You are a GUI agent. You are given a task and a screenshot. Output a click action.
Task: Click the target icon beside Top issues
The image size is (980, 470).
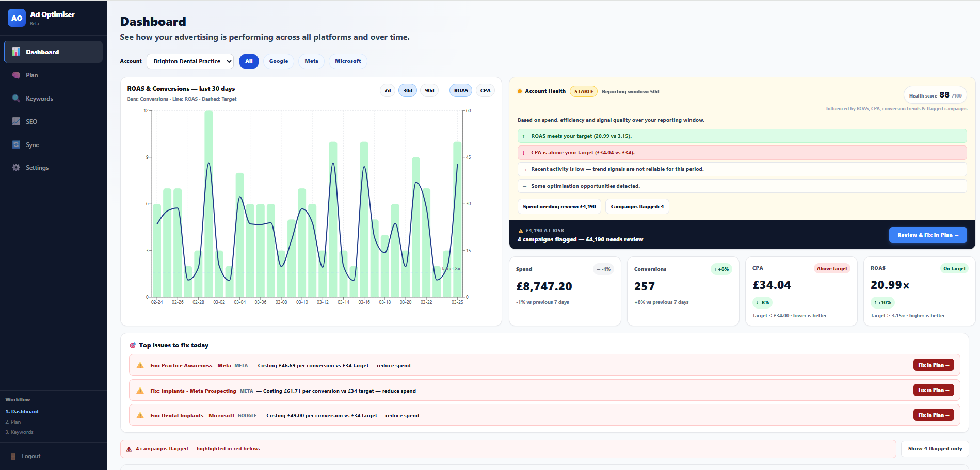(x=132, y=345)
